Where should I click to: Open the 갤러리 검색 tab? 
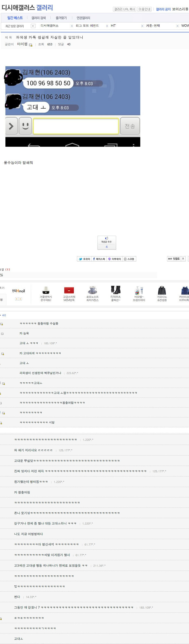[38, 18]
